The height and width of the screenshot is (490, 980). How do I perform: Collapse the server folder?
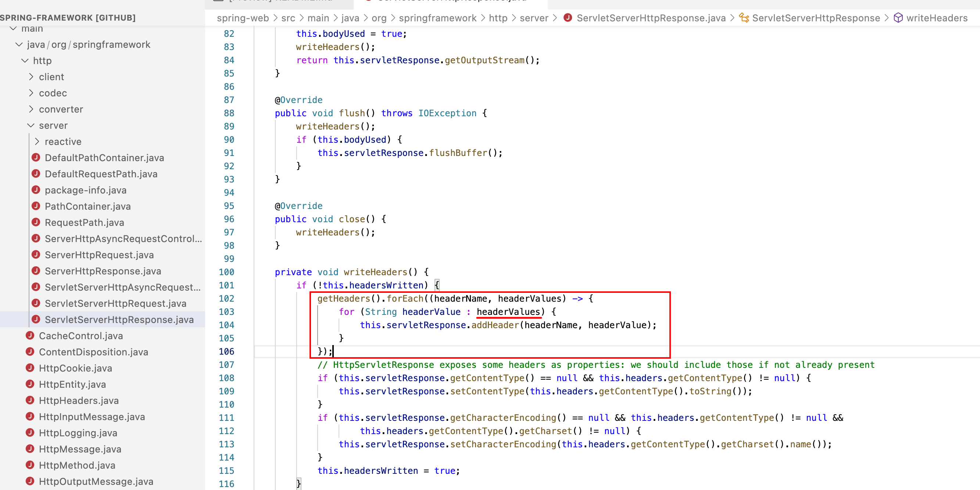click(x=31, y=125)
